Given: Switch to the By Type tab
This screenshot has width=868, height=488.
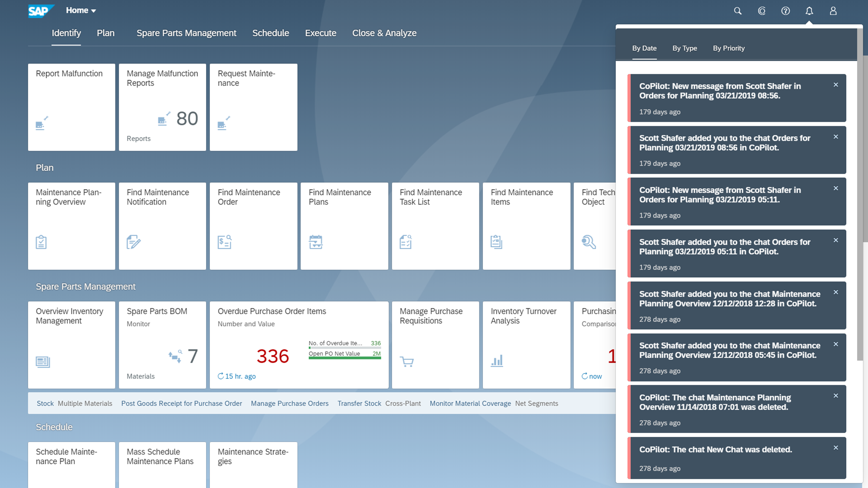Looking at the screenshot, I should 685,48.
